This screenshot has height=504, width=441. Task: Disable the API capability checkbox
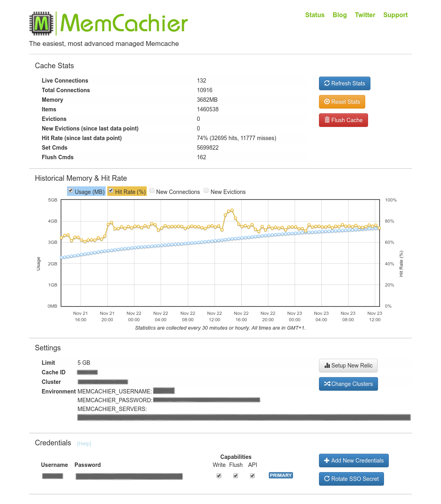click(x=252, y=475)
